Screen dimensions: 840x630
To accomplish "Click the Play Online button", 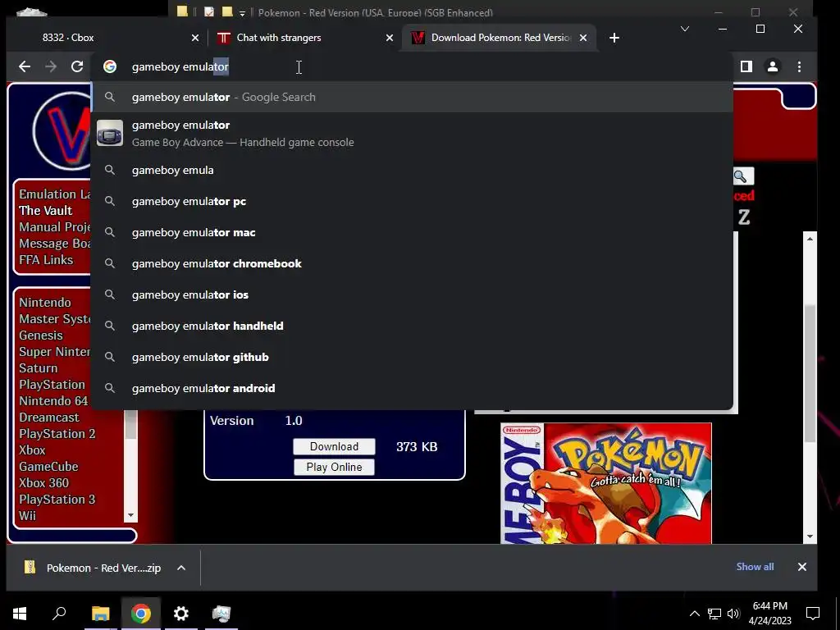I will [x=334, y=467].
